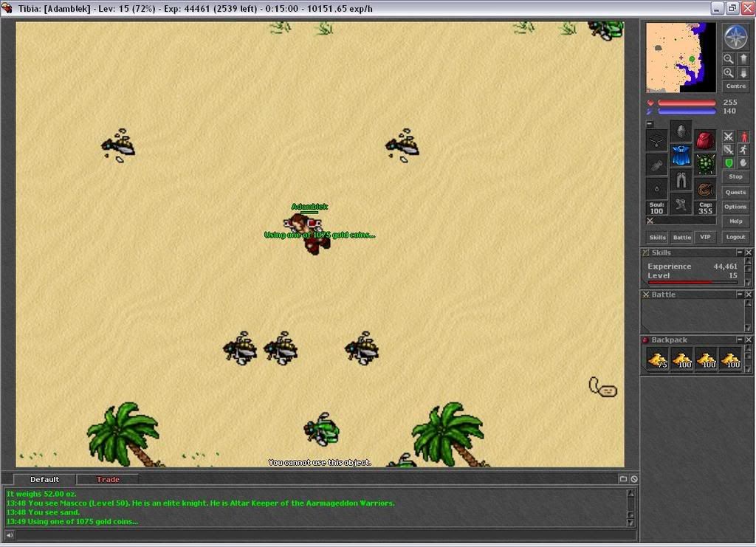Image resolution: width=756 pixels, height=547 pixels.
Task: Toggle the VIP window button
Action: [x=705, y=237]
